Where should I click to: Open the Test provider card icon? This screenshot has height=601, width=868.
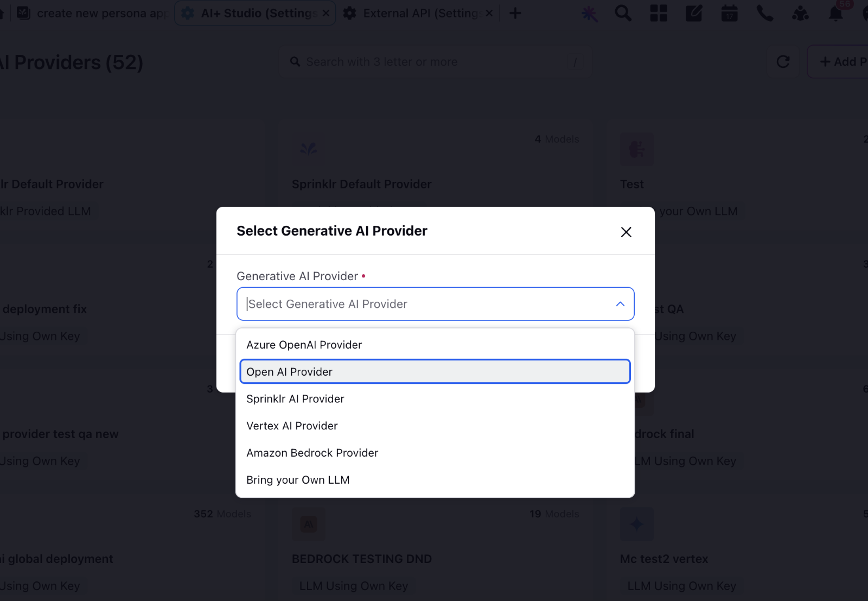tap(637, 149)
